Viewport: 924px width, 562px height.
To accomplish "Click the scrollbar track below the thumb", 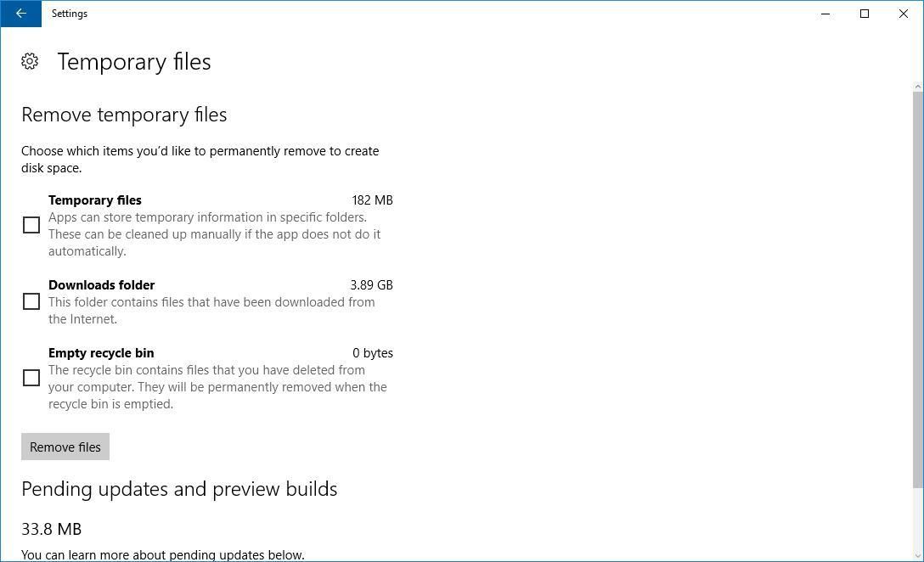I will click(917, 522).
